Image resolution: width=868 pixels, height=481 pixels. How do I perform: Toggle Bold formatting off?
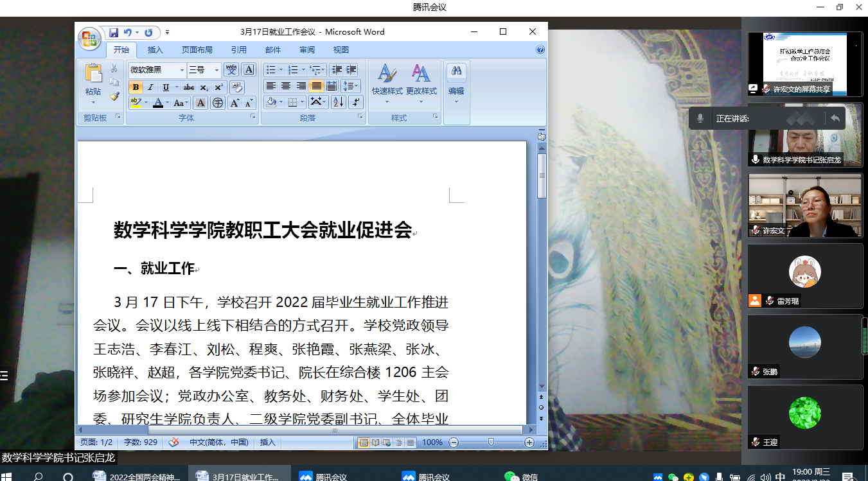coord(136,87)
